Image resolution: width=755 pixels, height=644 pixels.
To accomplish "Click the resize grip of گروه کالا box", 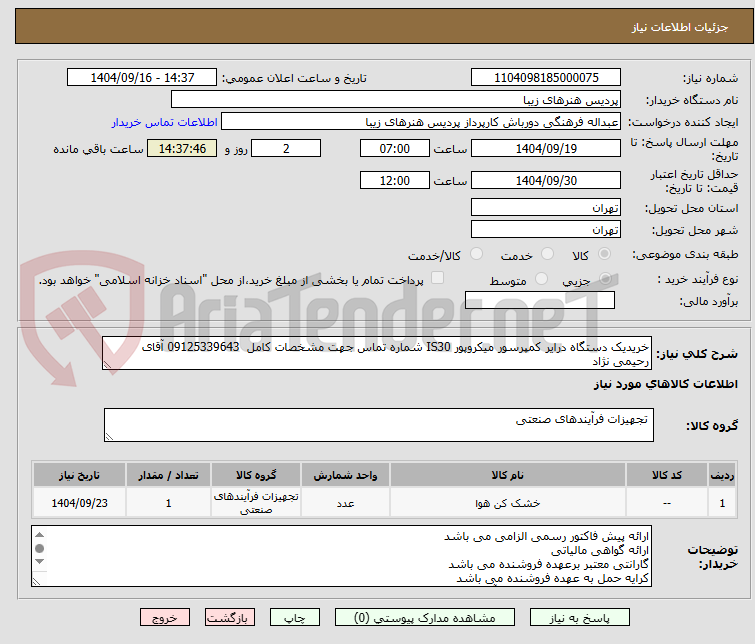I will 109,436.
